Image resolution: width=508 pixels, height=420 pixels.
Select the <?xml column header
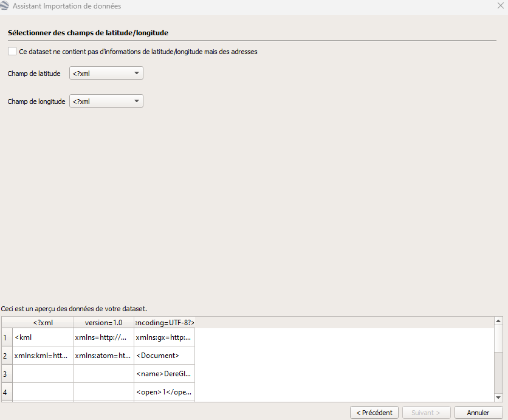(x=43, y=322)
